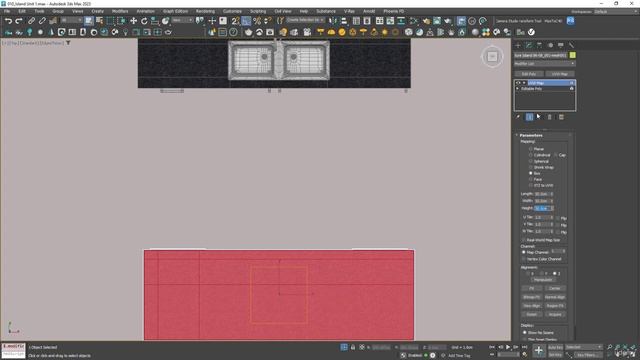Activate the Select Object tool
Viewport: 640px width, 360px height.
[x=89, y=21]
